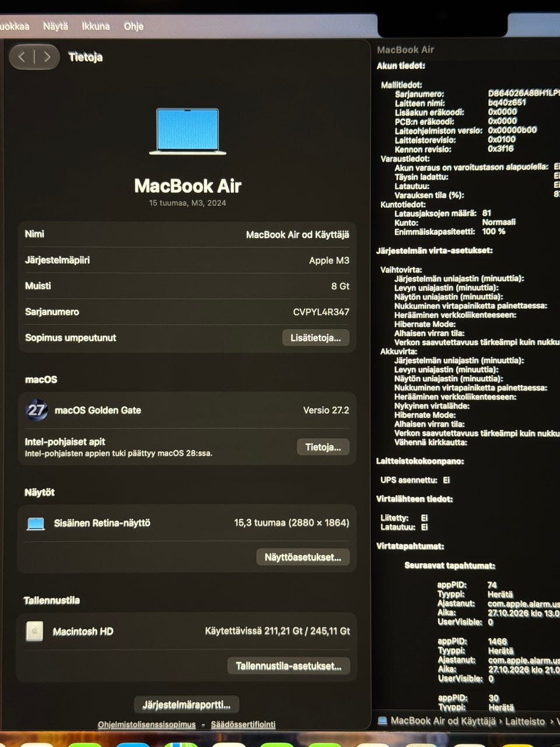
Task: Open the Ikkuna menu
Action: click(x=96, y=26)
